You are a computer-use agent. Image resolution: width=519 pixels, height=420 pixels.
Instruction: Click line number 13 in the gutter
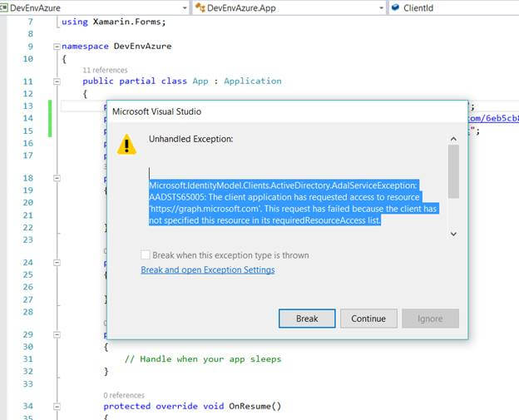(x=27, y=106)
